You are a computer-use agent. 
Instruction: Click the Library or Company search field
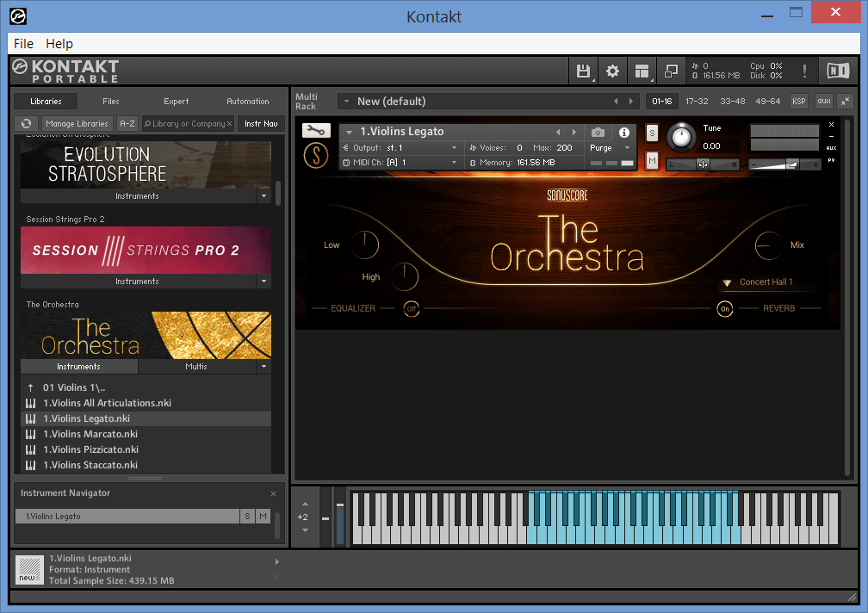pyautogui.click(x=189, y=123)
